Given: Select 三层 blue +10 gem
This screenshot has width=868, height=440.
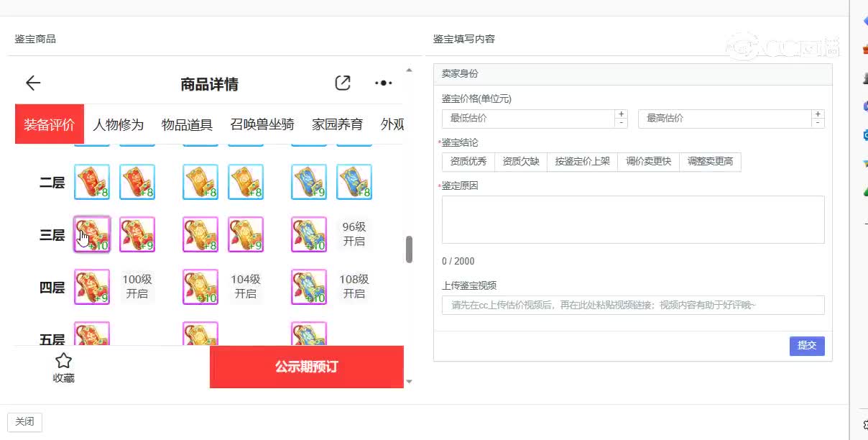Looking at the screenshot, I should tap(309, 234).
